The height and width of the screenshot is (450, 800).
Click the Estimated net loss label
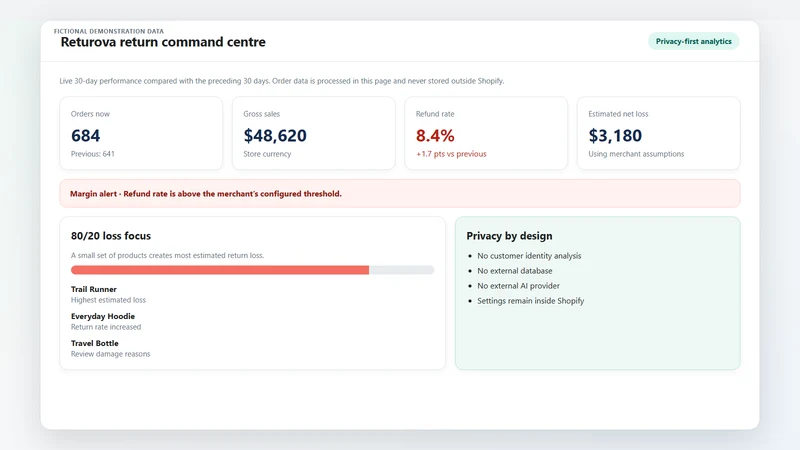pos(618,114)
